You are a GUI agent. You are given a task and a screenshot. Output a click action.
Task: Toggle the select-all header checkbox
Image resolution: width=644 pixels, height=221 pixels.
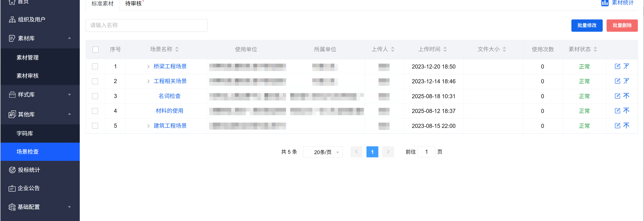click(96, 49)
